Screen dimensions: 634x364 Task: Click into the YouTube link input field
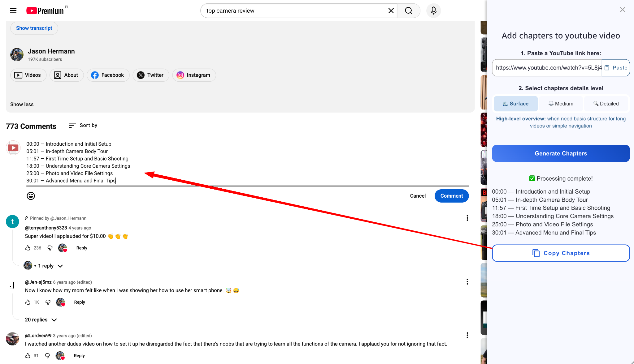click(x=547, y=68)
